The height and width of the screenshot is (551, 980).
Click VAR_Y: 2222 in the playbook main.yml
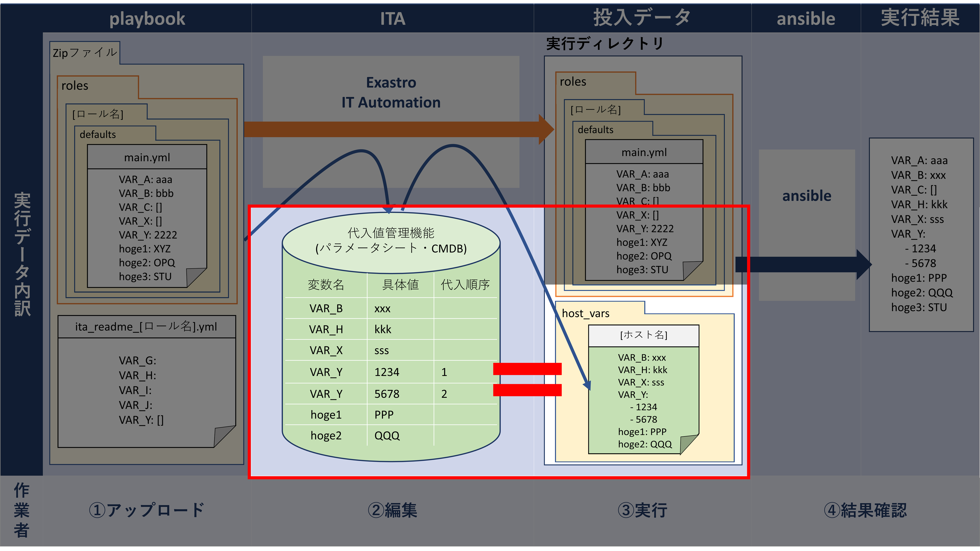point(148,234)
